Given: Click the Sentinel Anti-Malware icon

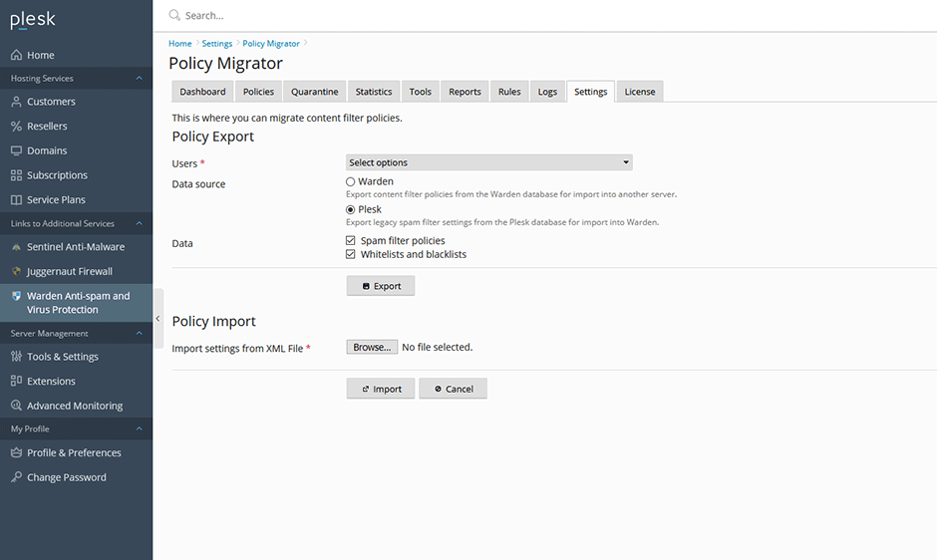Looking at the screenshot, I should pyautogui.click(x=16, y=247).
